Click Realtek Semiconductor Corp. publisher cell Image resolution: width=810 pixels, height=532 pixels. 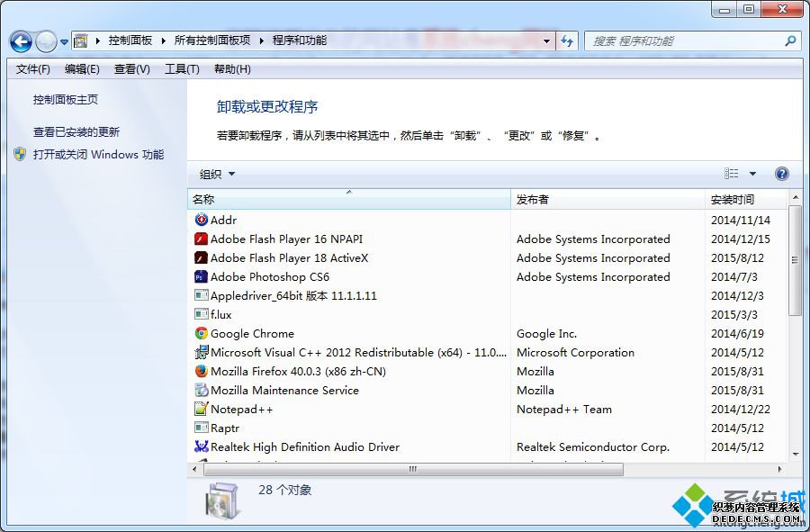(x=592, y=446)
